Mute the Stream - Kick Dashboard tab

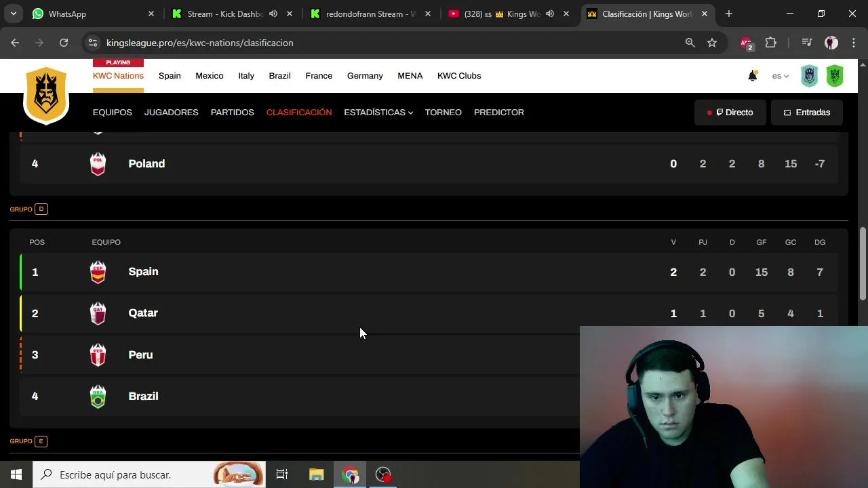pyautogui.click(x=273, y=14)
